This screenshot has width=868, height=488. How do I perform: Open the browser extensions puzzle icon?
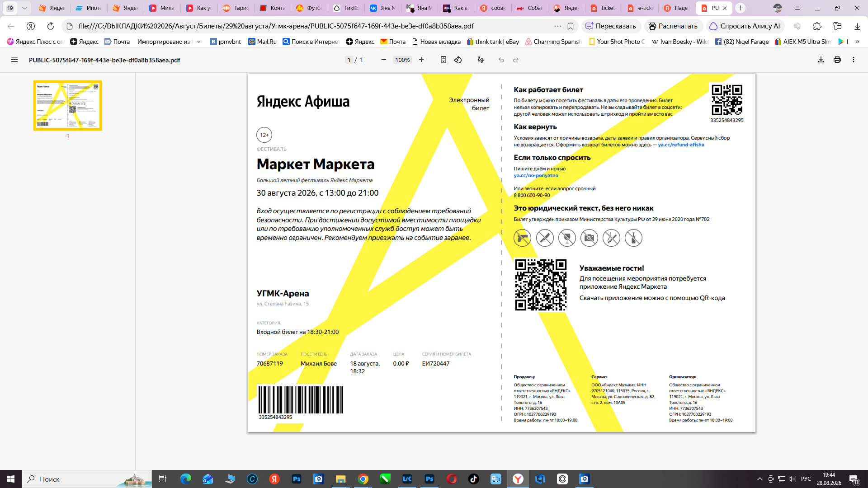817,26
